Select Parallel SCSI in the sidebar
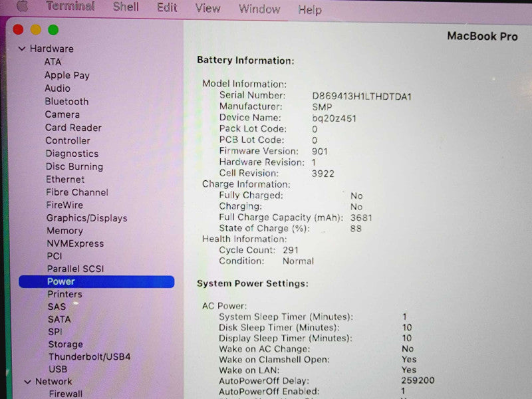This screenshot has height=399, width=532. click(x=75, y=269)
